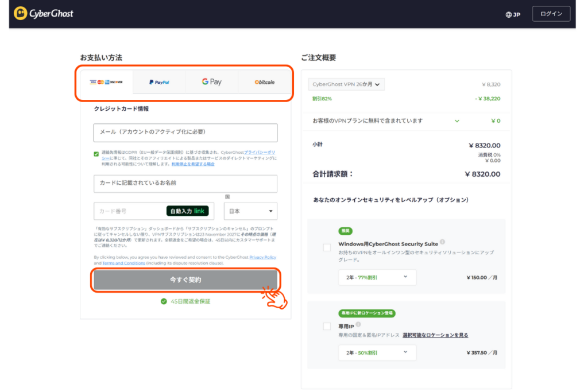Expand the free included VPN features chevron
This screenshot has width=588, height=392.
[457, 121]
